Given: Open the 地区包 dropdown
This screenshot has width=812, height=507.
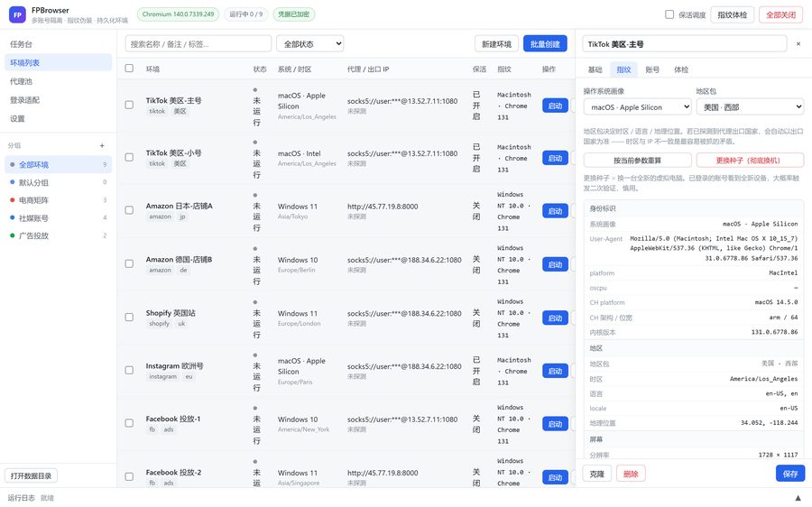Looking at the screenshot, I should 750,107.
